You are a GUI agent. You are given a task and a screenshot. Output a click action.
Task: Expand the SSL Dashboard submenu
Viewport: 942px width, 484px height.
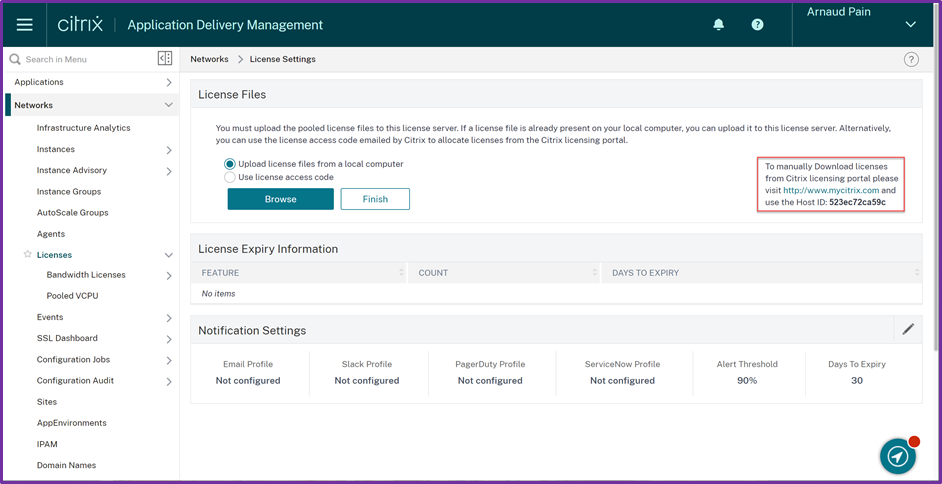click(x=168, y=339)
